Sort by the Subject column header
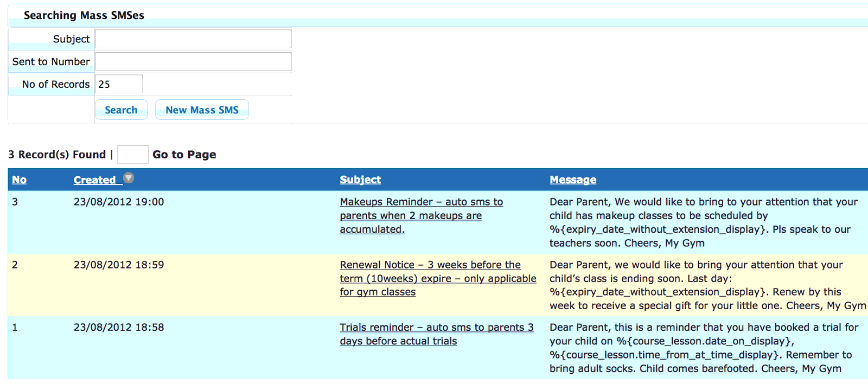This screenshot has width=868, height=384. 360,180
